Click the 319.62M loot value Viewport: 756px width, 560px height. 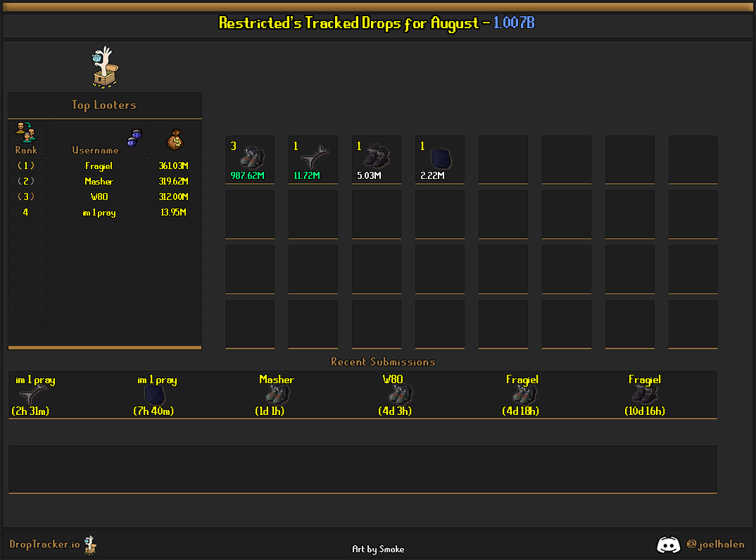[174, 181]
